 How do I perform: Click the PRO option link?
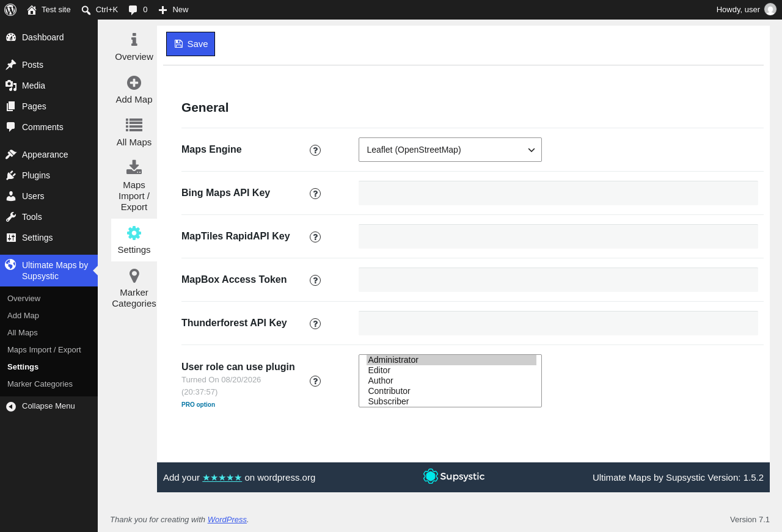point(198,404)
